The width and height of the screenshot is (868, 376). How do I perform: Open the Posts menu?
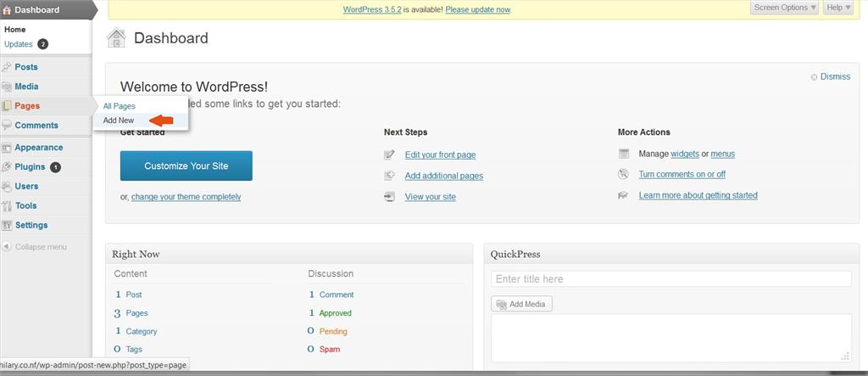[26, 67]
